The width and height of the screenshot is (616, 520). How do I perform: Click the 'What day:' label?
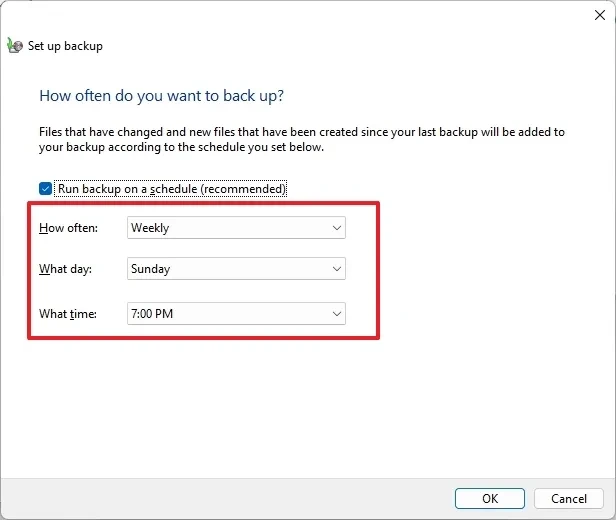65,269
